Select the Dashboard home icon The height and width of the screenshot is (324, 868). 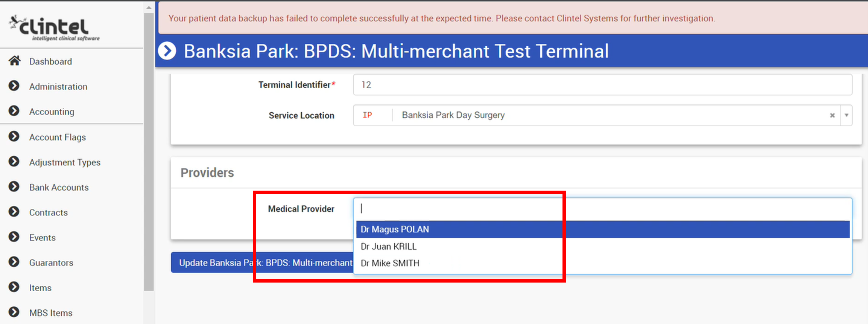[x=15, y=60]
